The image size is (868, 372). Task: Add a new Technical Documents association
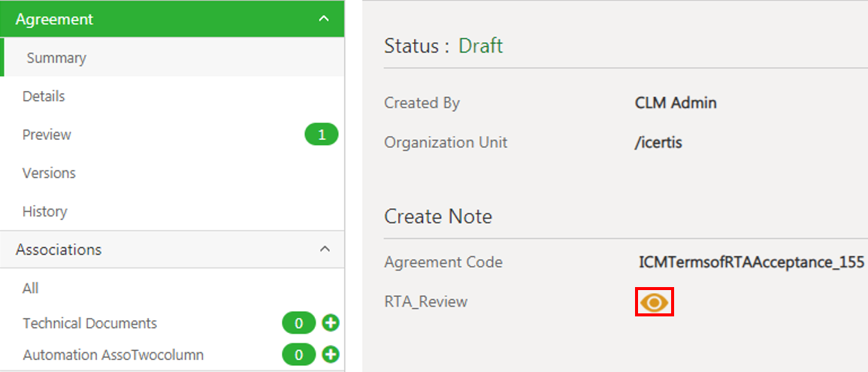(331, 323)
